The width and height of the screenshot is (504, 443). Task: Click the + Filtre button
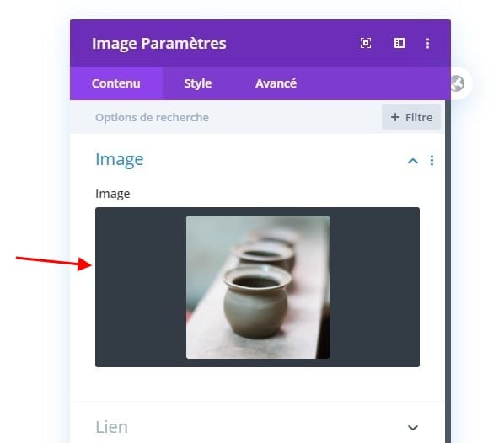coord(411,117)
